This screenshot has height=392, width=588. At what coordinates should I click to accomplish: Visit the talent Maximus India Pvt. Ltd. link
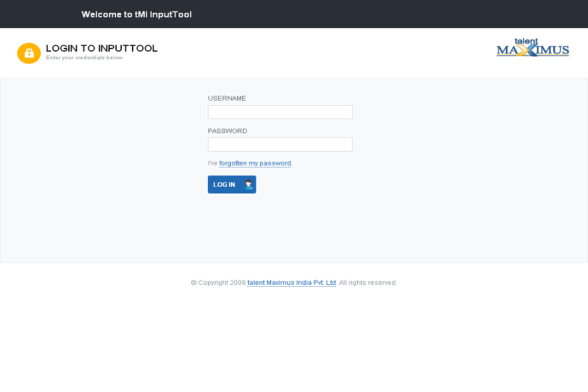tap(291, 283)
